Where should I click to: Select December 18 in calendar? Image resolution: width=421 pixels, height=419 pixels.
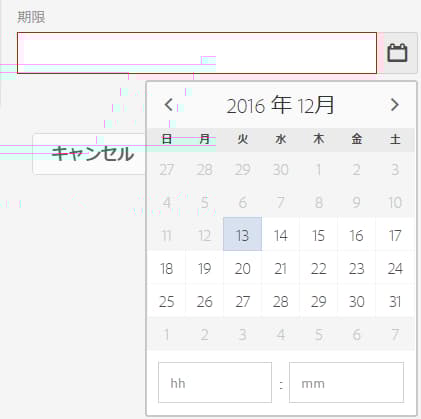tap(166, 267)
